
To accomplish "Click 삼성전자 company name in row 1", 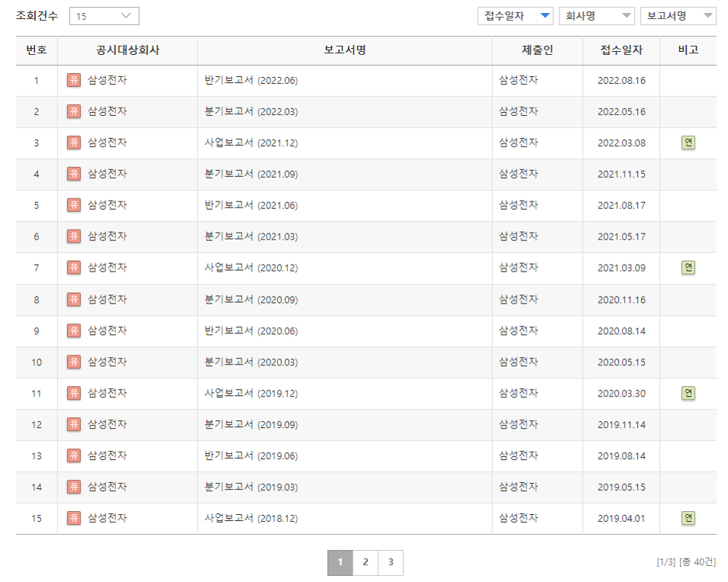I will point(108,80).
